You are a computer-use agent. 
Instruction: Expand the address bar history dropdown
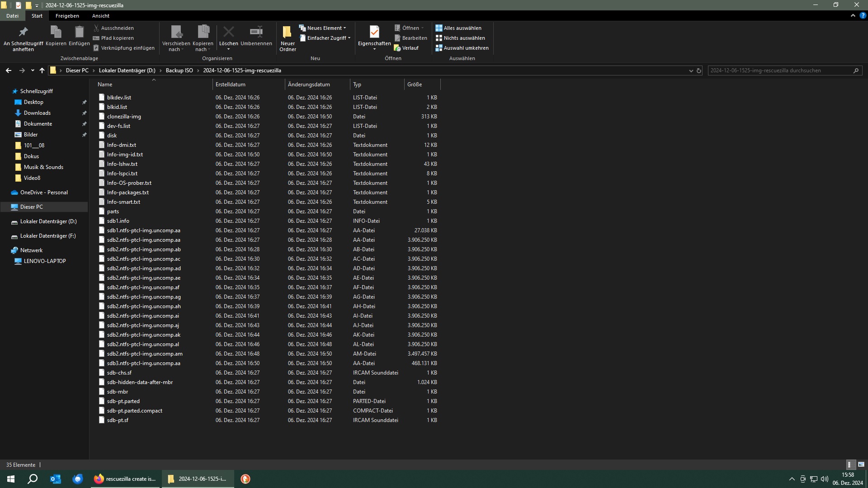tap(691, 70)
